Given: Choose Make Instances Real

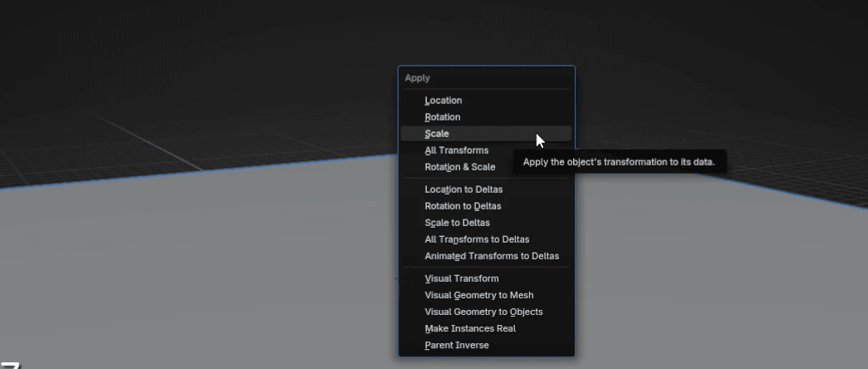Looking at the screenshot, I should pos(470,328).
